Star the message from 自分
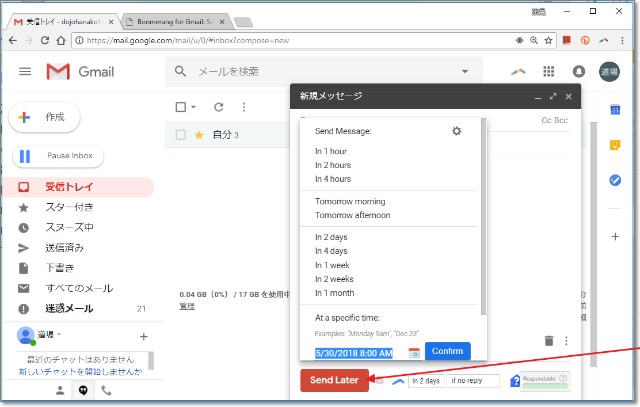The width and height of the screenshot is (640, 407). click(199, 134)
